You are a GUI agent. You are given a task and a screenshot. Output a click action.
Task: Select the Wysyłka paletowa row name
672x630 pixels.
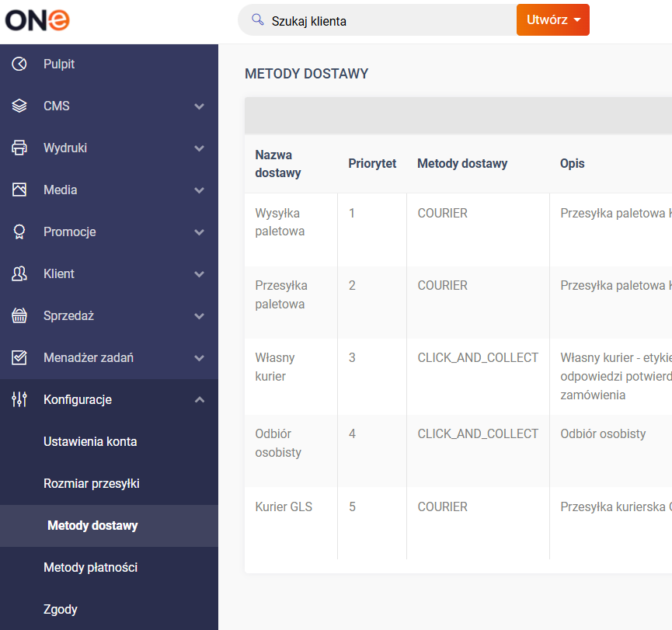coord(280,222)
